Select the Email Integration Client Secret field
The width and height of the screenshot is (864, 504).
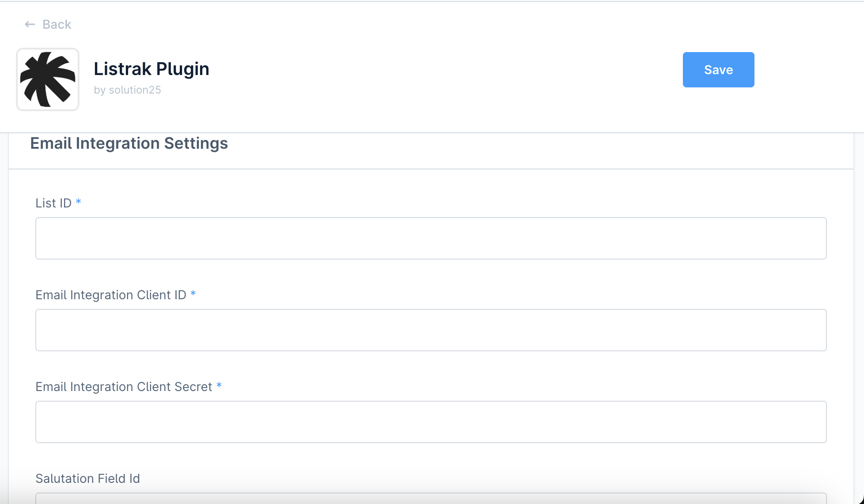(x=431, y=422)
